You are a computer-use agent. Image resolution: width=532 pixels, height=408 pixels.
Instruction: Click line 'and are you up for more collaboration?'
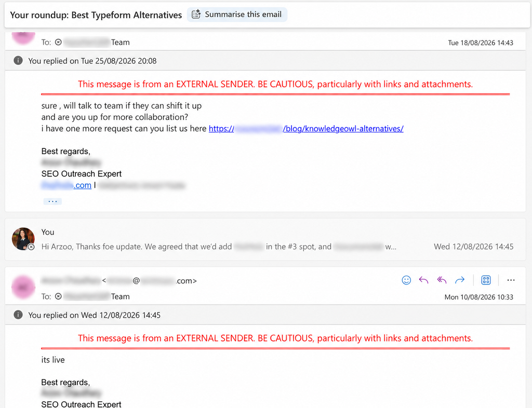[x=115, y=117]
